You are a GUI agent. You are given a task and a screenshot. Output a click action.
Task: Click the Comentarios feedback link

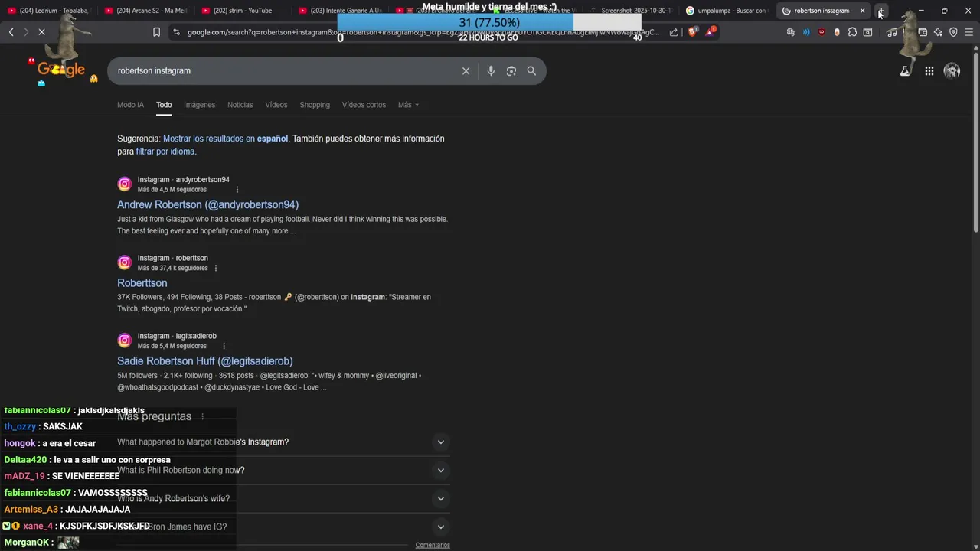tap(433, 545)
